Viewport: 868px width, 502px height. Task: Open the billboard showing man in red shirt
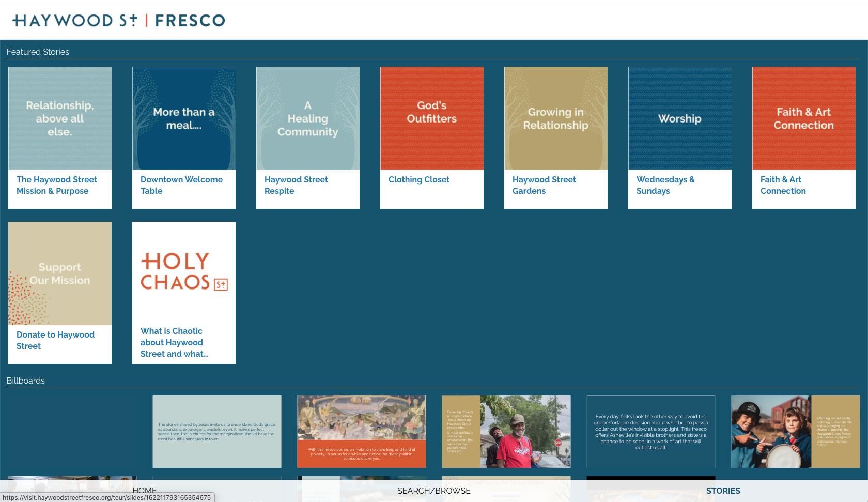pos(506,432)
